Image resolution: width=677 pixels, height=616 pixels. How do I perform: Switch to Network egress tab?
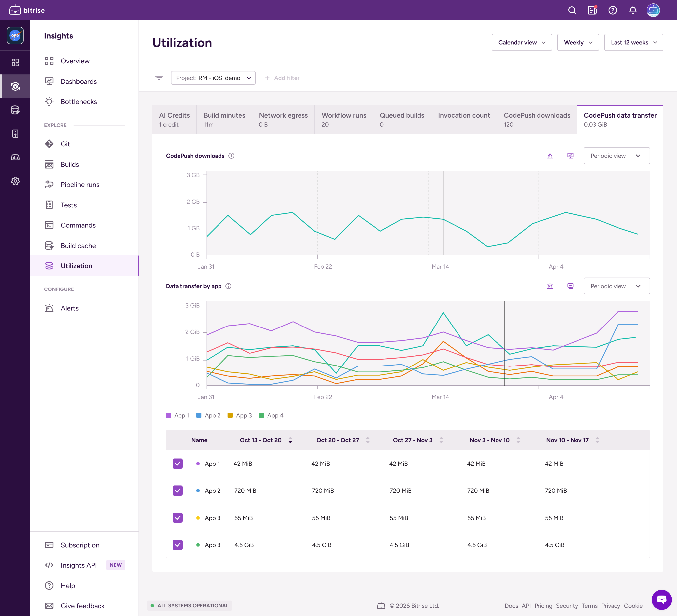click(x=283, y=120)
